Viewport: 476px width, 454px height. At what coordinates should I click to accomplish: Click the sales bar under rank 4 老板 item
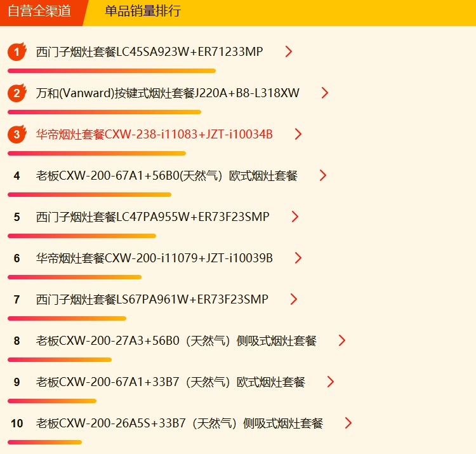(x=89, y=195)
